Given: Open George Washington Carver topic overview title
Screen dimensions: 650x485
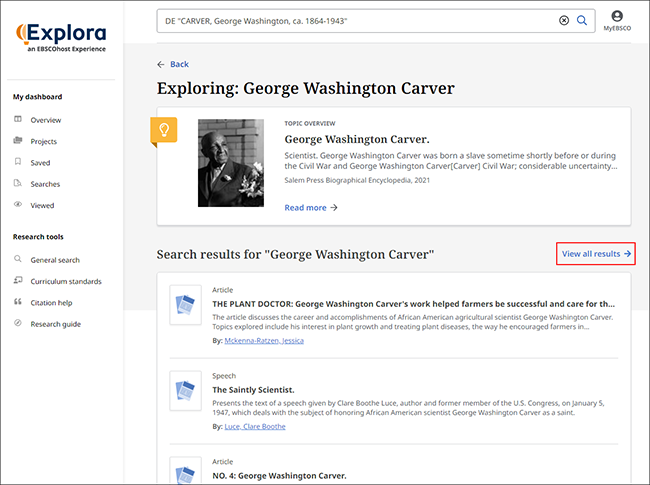Looking at the screenshot, I should click(357, 139).
